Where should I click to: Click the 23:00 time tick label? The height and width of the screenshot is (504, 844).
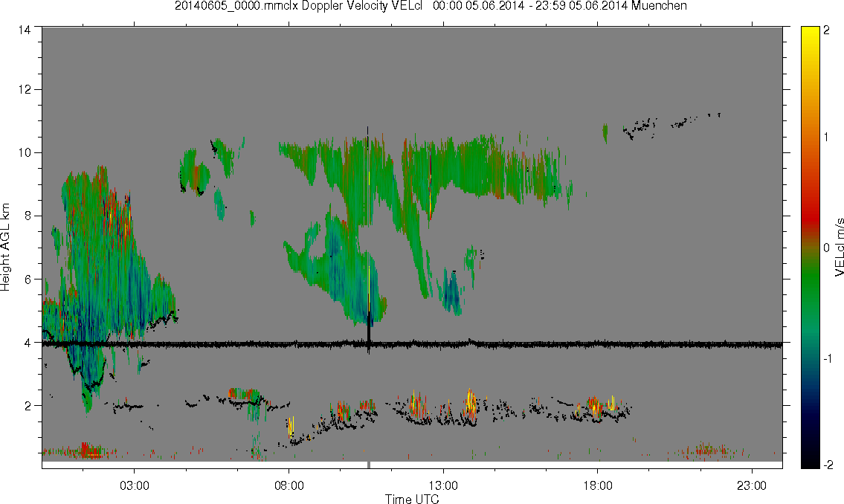tap(752, 485)
